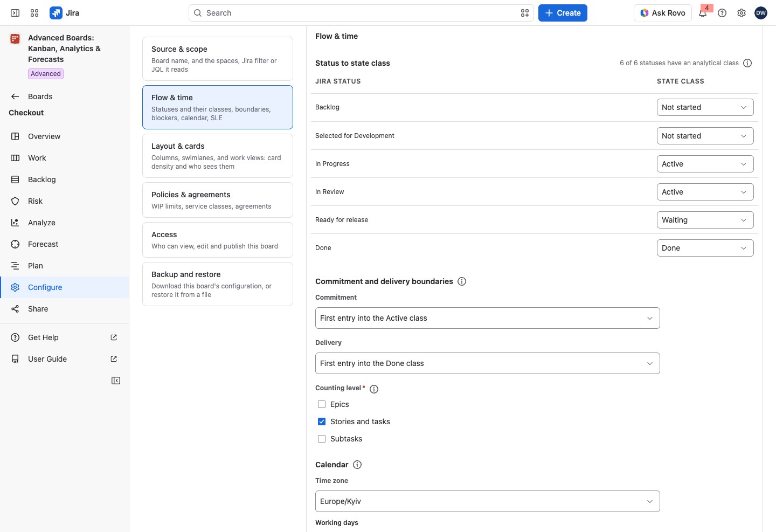Click info icon beside analytical class count

click(747, 63)
